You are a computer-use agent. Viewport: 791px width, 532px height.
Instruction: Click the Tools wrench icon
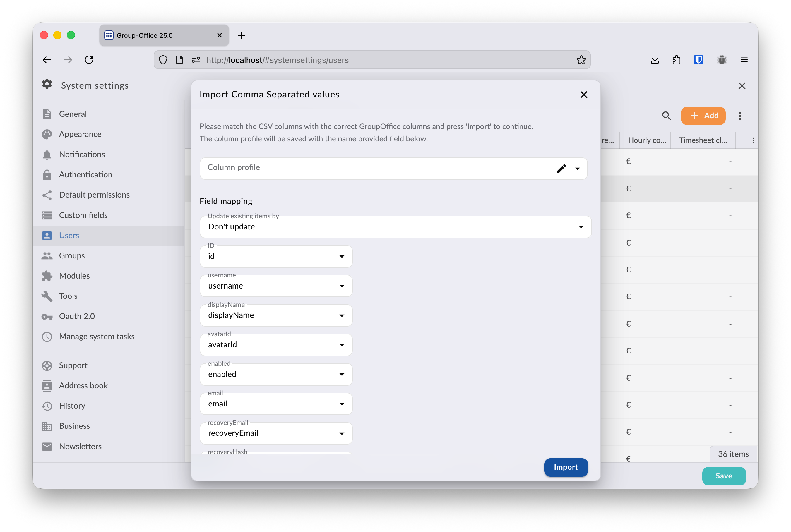(x=47, y=296)
